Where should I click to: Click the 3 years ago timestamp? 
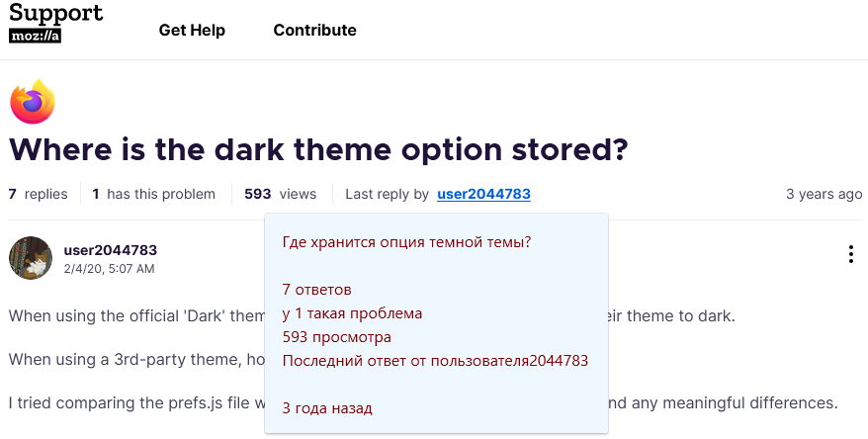(x=825, y=194)
